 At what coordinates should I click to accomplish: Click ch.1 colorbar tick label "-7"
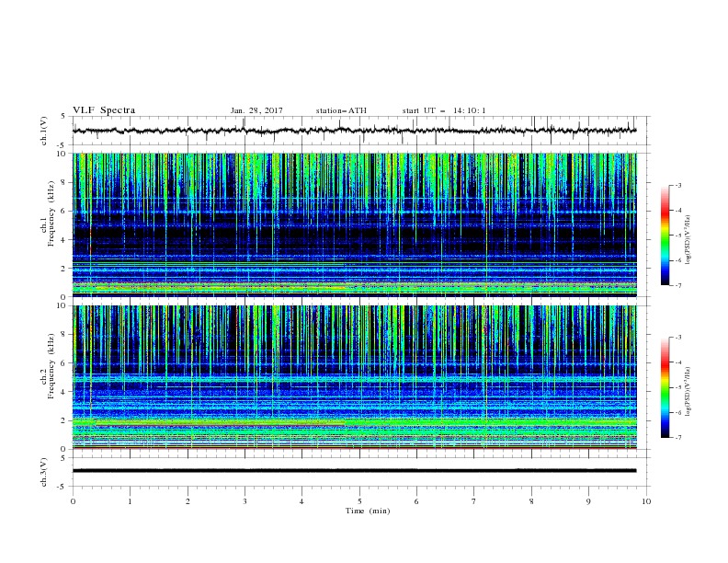coord(677,286)
